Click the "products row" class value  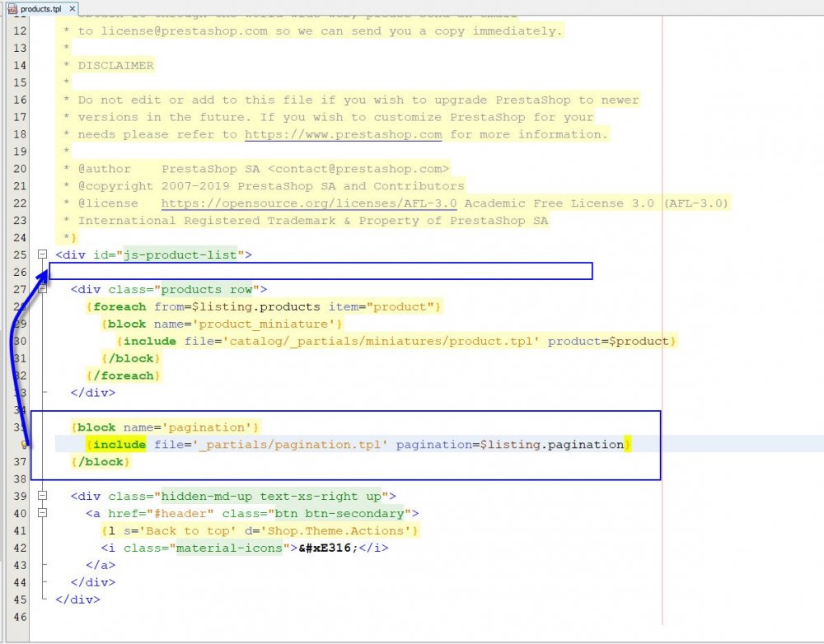pos(207,289)
